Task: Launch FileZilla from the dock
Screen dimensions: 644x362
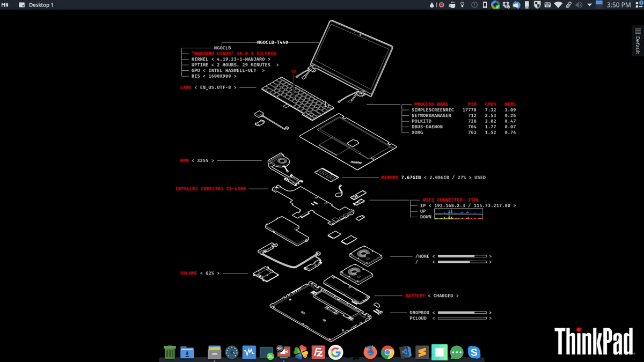Action: click(318, 352)
